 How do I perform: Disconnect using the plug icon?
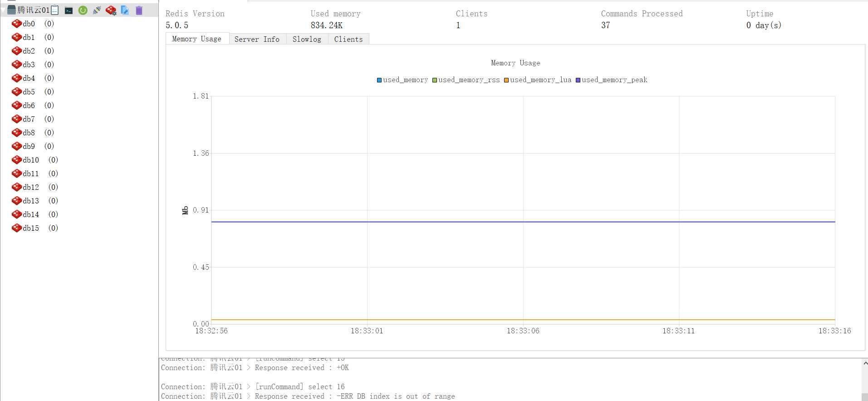coord(97,10)
